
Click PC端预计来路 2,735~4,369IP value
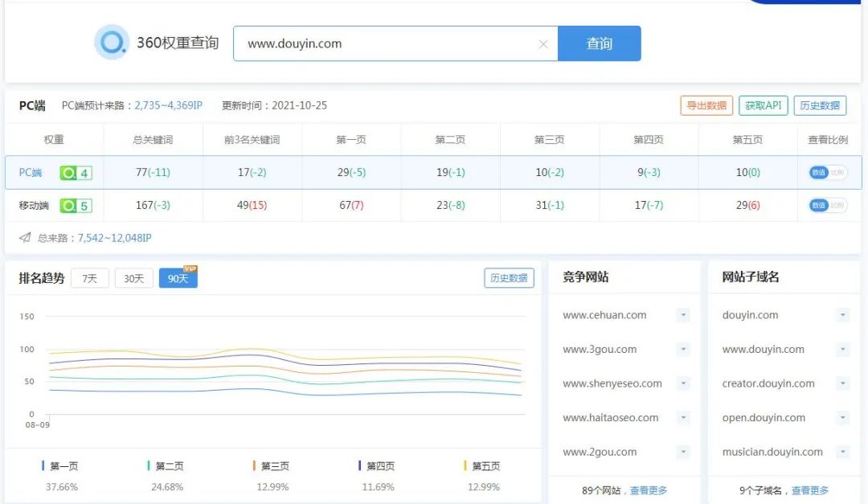(x=169, y=105)
